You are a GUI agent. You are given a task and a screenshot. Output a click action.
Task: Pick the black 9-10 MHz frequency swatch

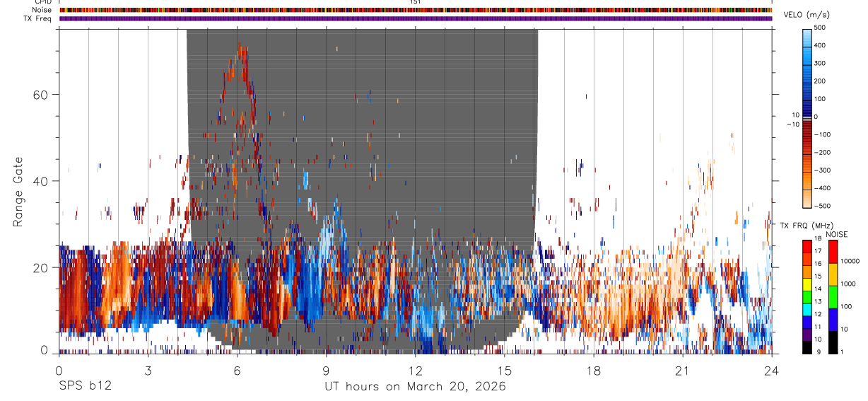[807, 347]
